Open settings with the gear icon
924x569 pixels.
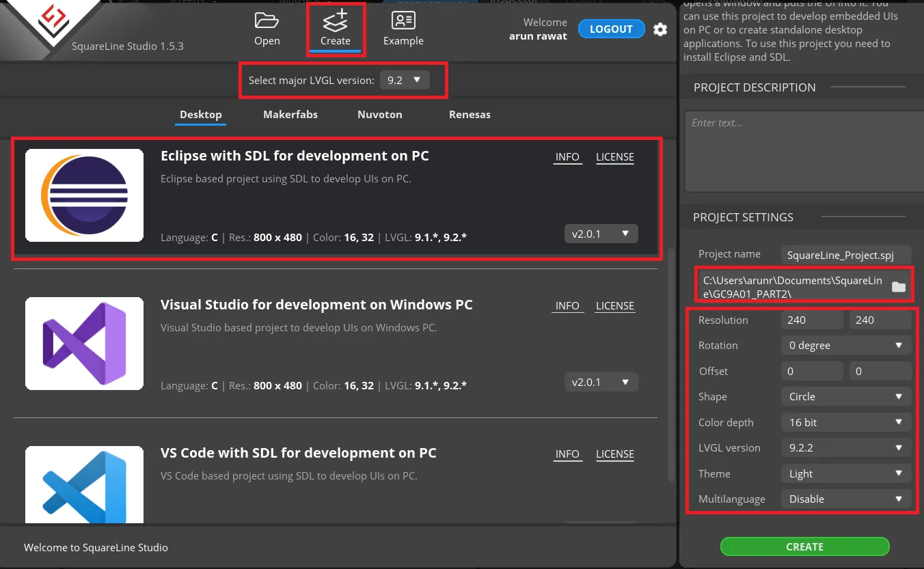(660, 29)
